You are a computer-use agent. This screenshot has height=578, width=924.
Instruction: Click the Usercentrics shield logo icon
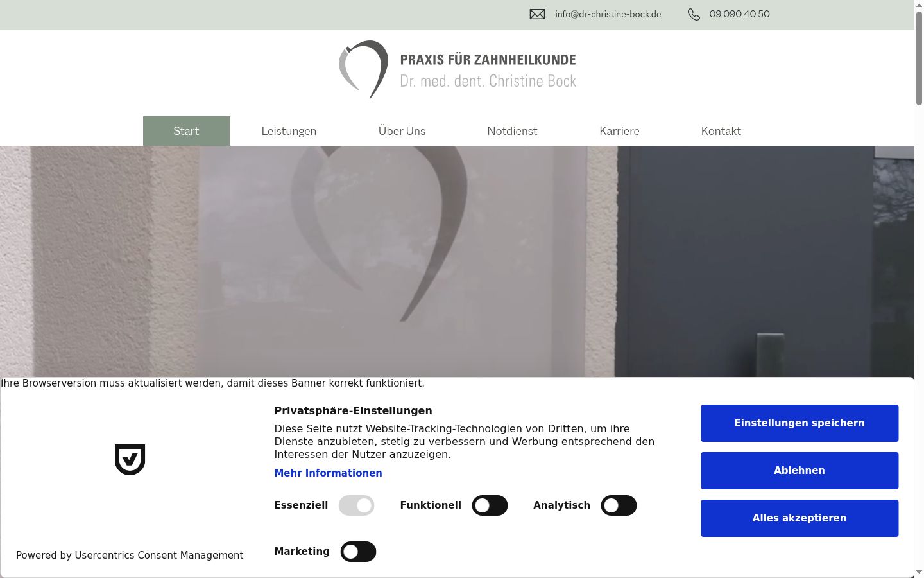130,459
